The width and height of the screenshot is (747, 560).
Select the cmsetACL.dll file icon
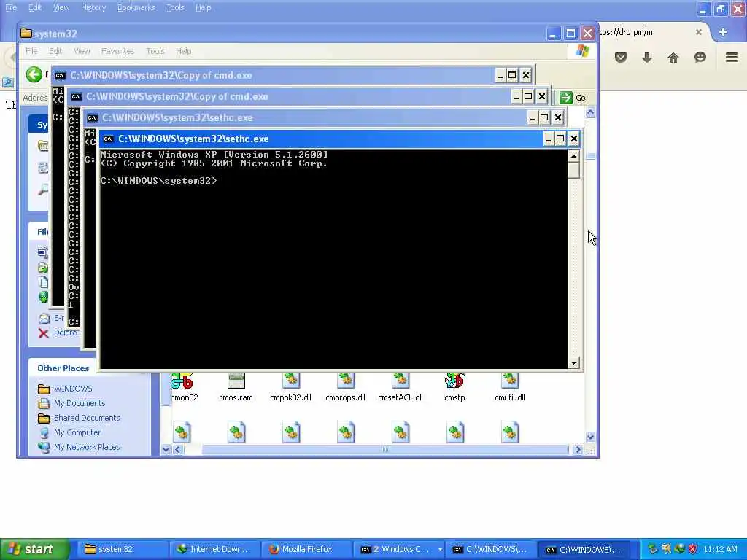[400, 381]
